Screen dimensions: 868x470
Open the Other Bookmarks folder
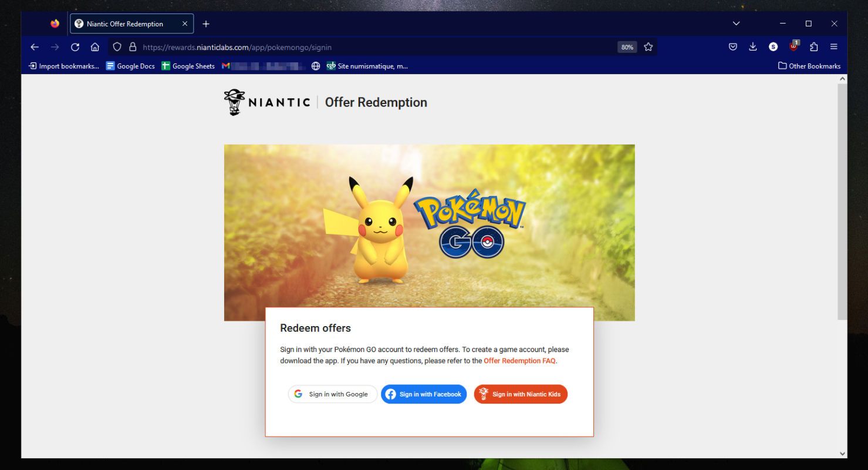(x=809, y=66)
